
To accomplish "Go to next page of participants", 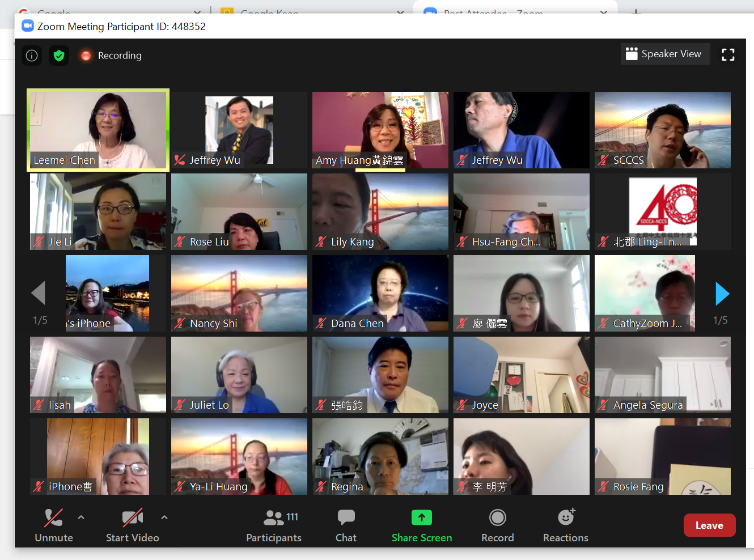I will tap(722, 294).
